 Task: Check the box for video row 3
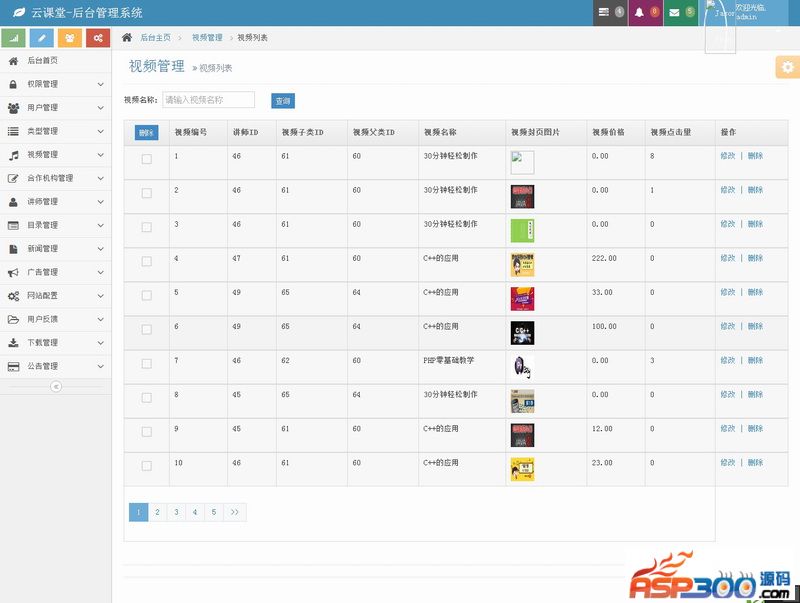pyautogui.click(x=146, y=227)
